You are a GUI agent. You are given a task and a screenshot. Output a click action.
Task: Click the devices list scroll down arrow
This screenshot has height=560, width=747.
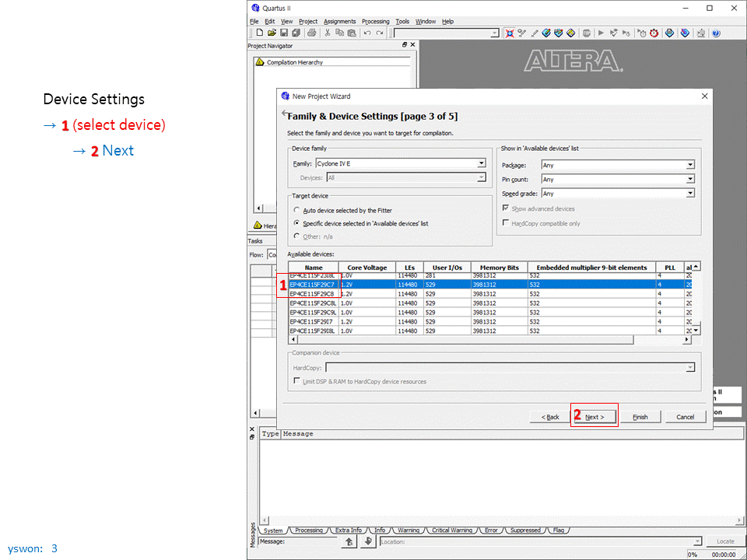click(x=696, y=330)
